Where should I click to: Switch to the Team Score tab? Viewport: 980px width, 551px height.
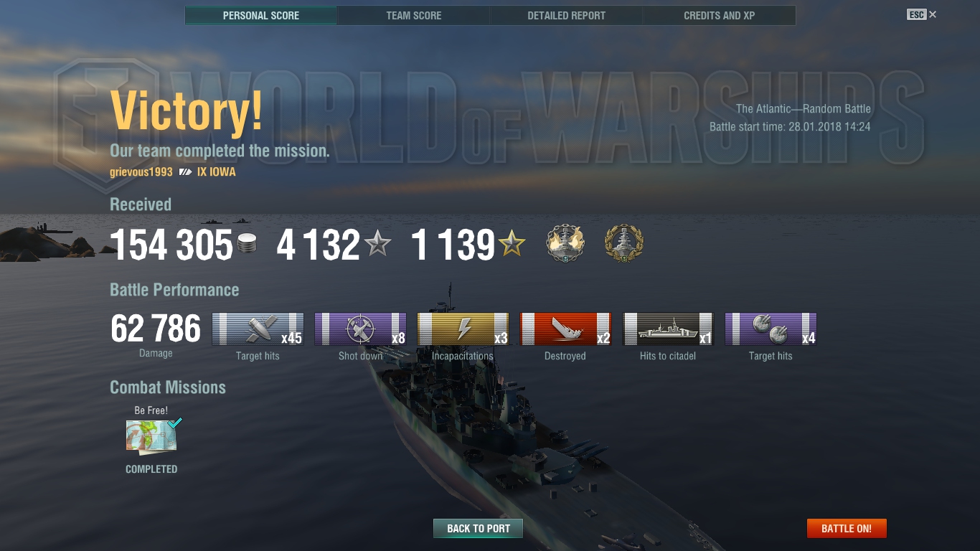[413, 16]
